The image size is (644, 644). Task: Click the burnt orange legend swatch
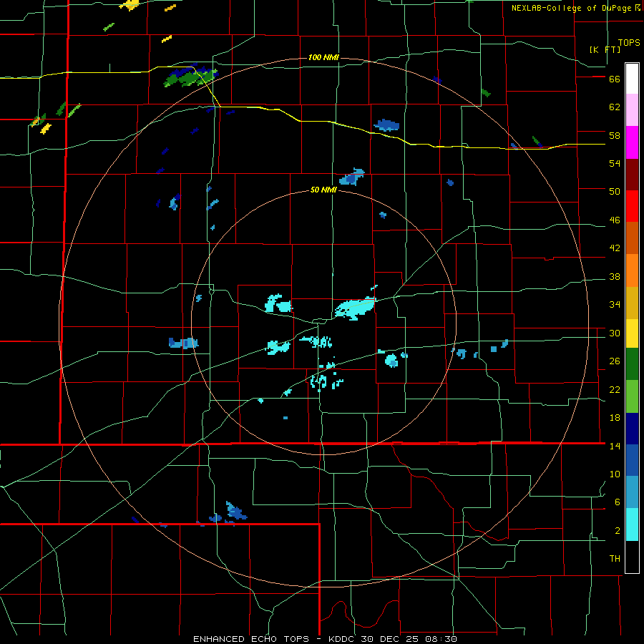pos(632,238)
